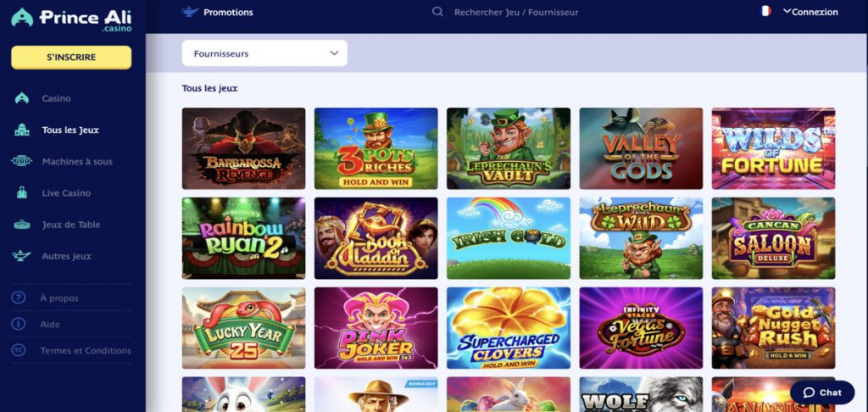This screenshot has width=868, height=412.
Task: Open Barbarossa Revenge game
Action: tap(243, 148)
